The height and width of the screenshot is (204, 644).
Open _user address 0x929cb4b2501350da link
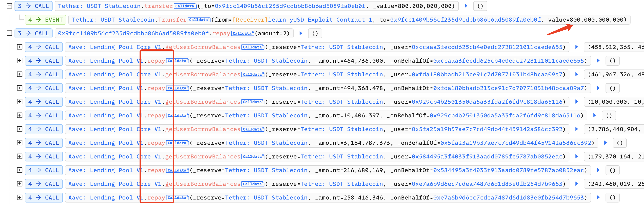coord(487,102)
